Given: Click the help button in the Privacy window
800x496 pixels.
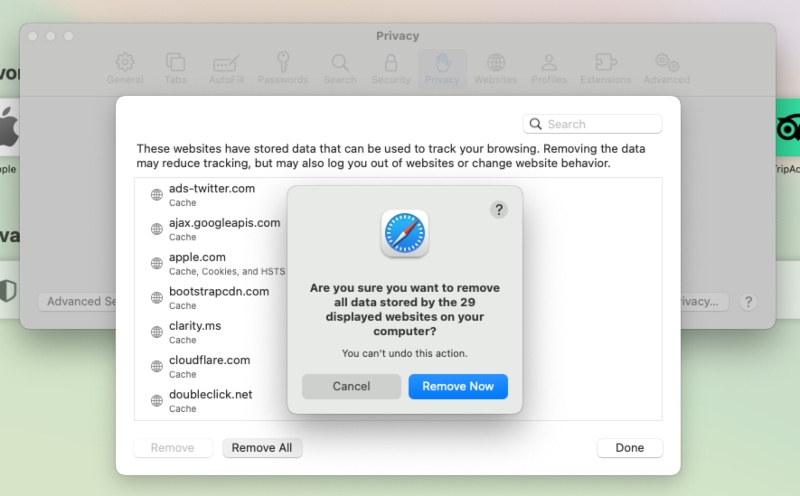Looking at the screenshot, I should pyautogui.click(x=748, y=302).
